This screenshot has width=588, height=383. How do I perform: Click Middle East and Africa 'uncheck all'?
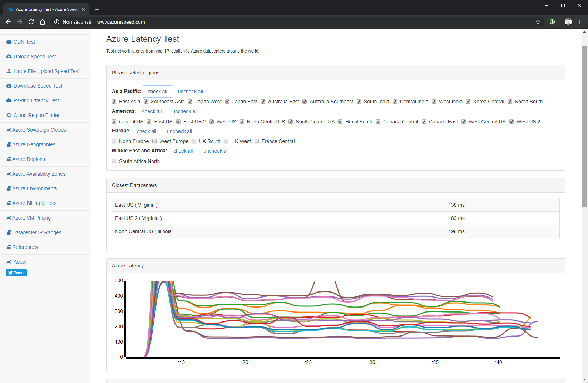click(216, 151)
